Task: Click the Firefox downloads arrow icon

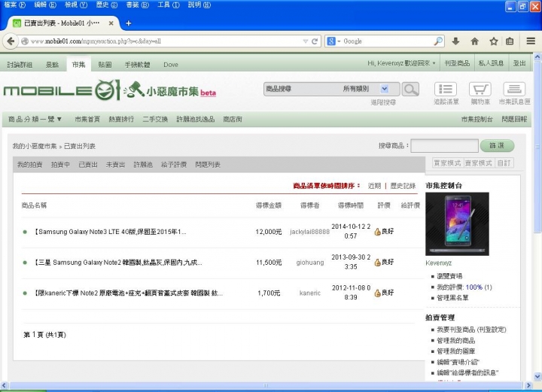Action: pos(455,41)
